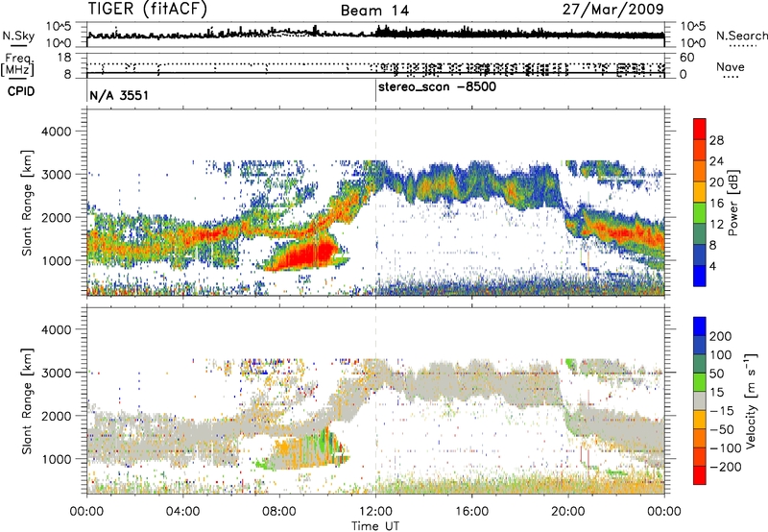Click the power scale value 28
Image resolution: width=768 pixels, height=532 pixels.
coord(716,140)
